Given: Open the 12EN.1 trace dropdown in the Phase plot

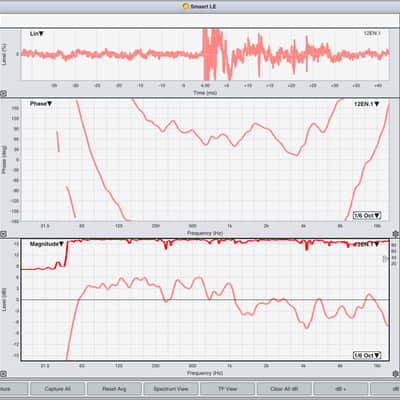Looking at the screenshot, I should click(x=367, y=104).
